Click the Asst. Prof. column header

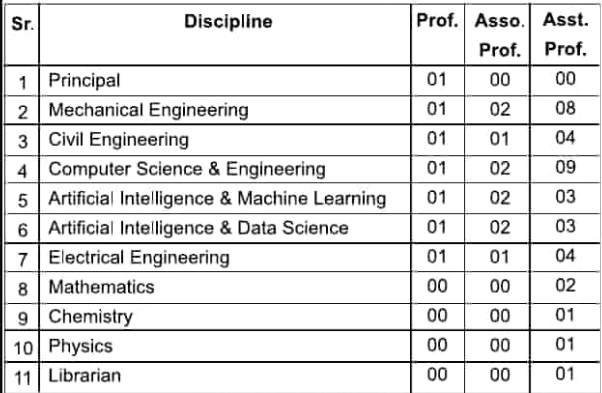[x=566, y=35]
